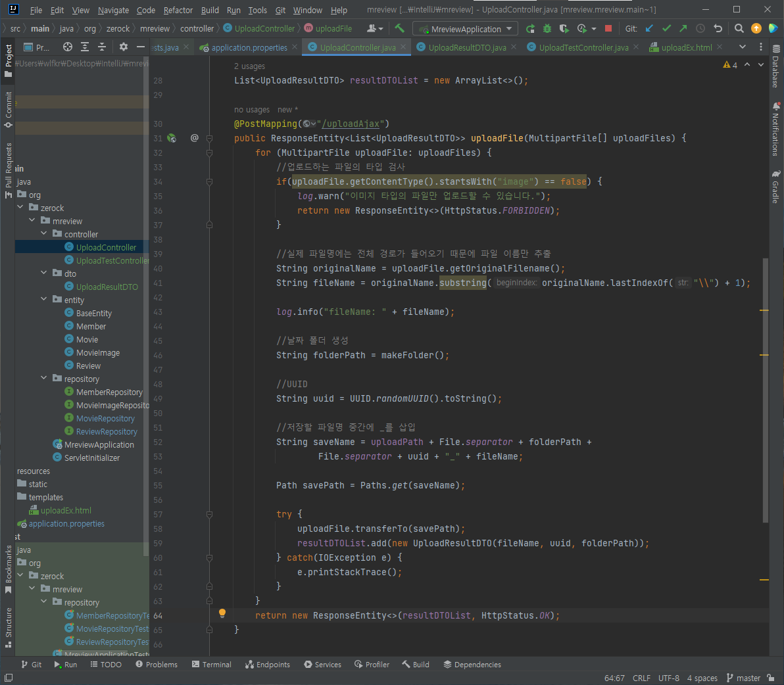Open Project panel gear options
The image size is (784, 685).
tap(124, 47)
